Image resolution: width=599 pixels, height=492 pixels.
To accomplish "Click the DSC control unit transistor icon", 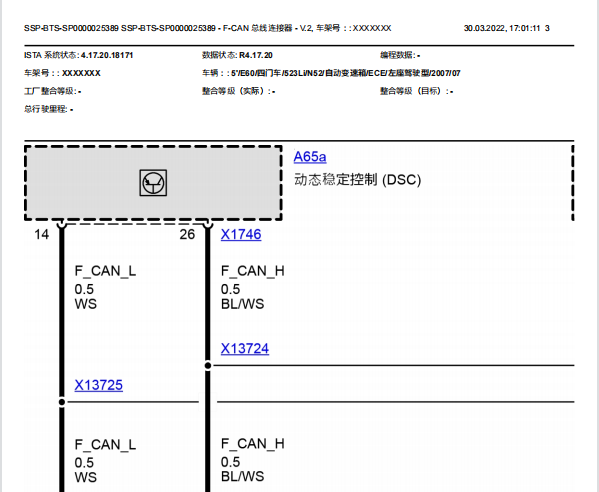I will point(153,183).
